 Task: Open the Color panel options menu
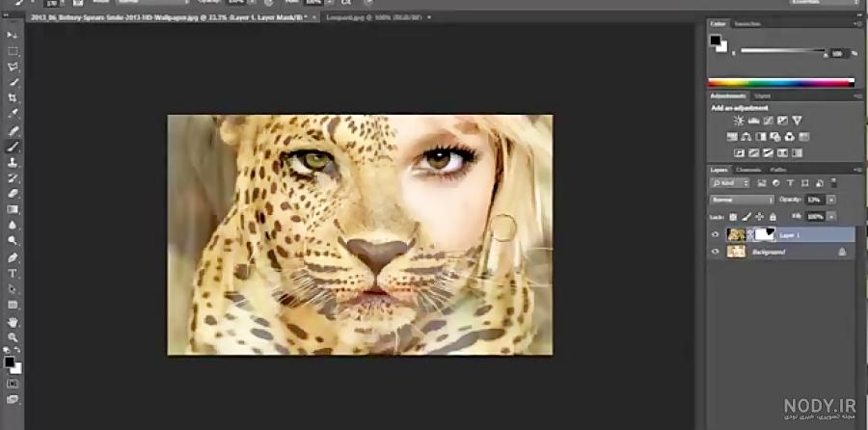pos(857,24)
